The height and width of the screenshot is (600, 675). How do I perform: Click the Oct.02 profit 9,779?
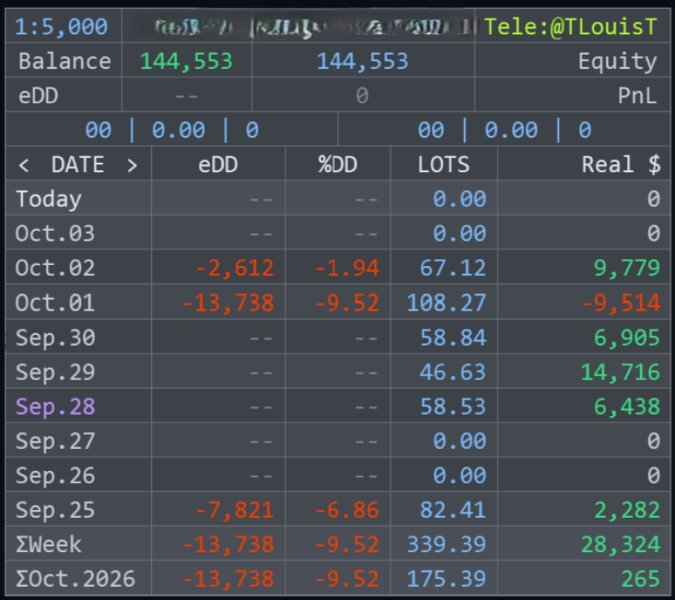[627, 269]
